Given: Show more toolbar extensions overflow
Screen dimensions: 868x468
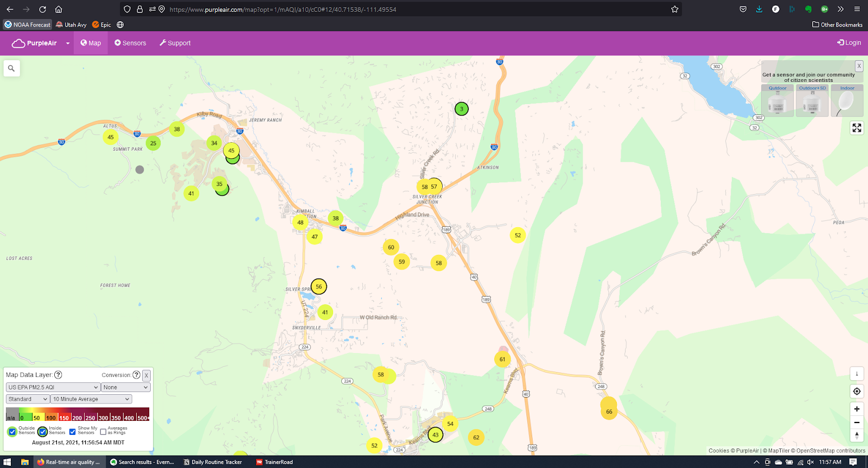Looking at the screenshot, I should [x=841, y=9].
